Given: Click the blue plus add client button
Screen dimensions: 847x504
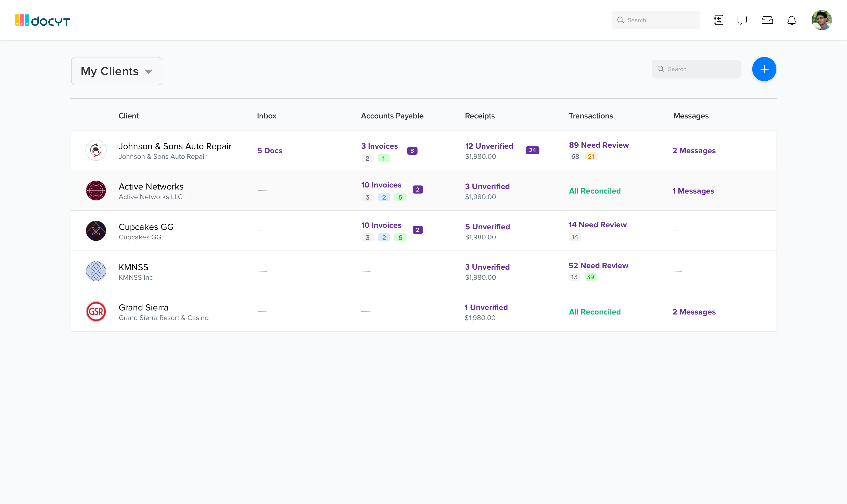Looking at the screenshot, I should tap(764, 69).
